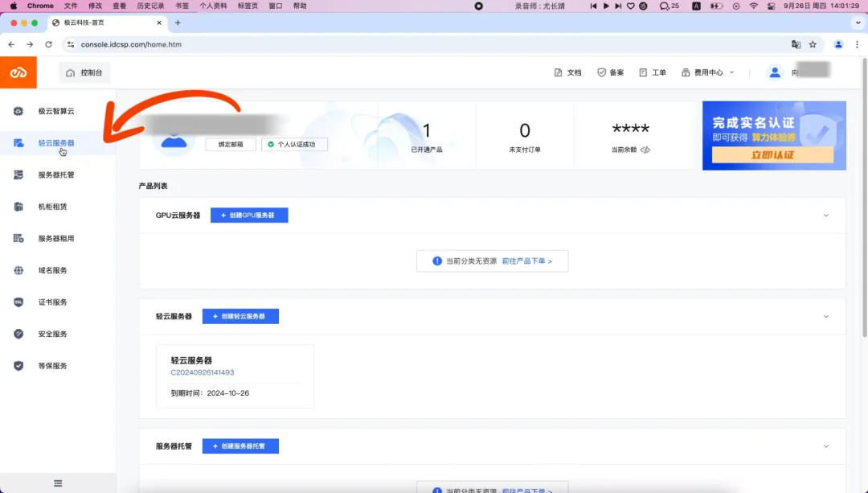Click the 等保服务 shield icon
Image resolution: width=868 pixels, height=493 pixels.
click(18, 366)
